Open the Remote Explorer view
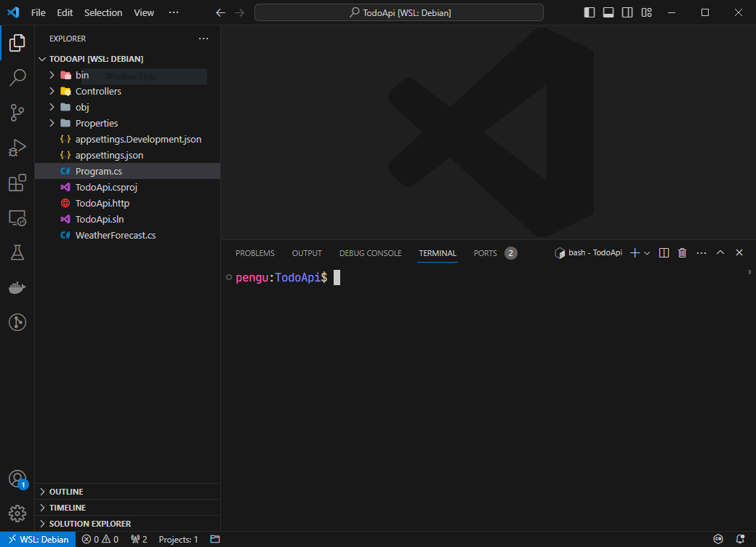This screenshot has height=547, width=756. pos(17,217)
